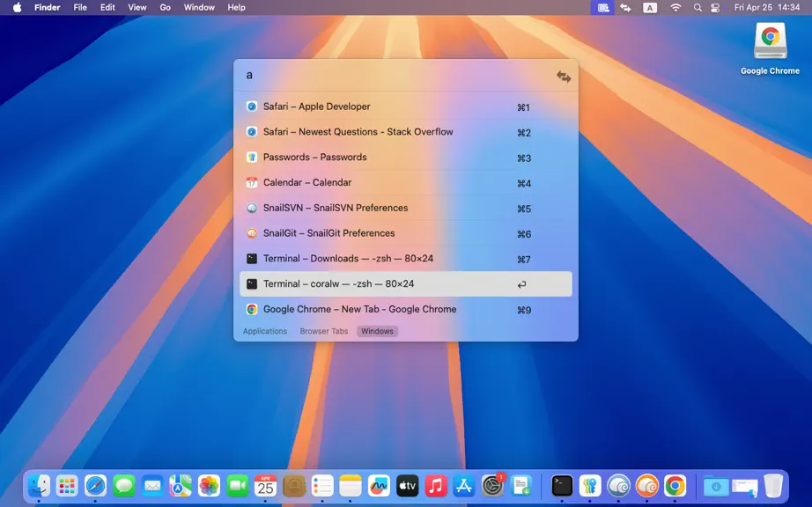Select highlighted Terminal – coralw row
The height and width of the screenshot is (507, 812).
[x=406, y=284]
